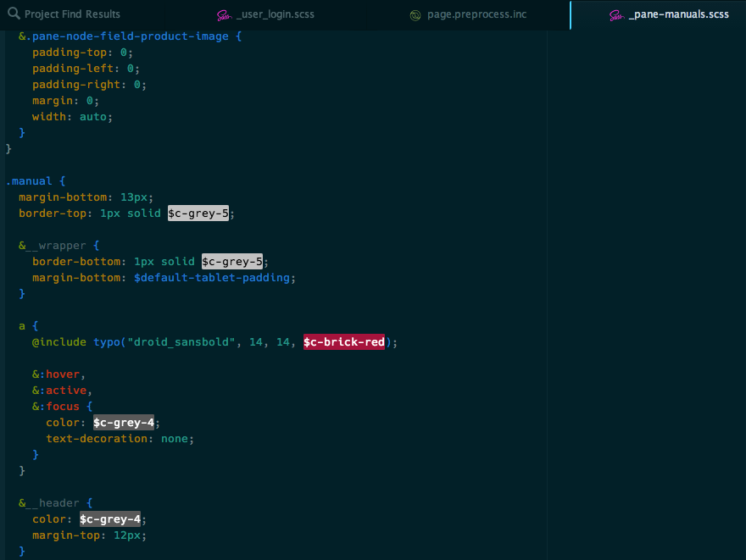The height and width of the screenshot is (560, 746).
Task: Click $c-grey-4 in &__header block
Action: tap(110, 519)
